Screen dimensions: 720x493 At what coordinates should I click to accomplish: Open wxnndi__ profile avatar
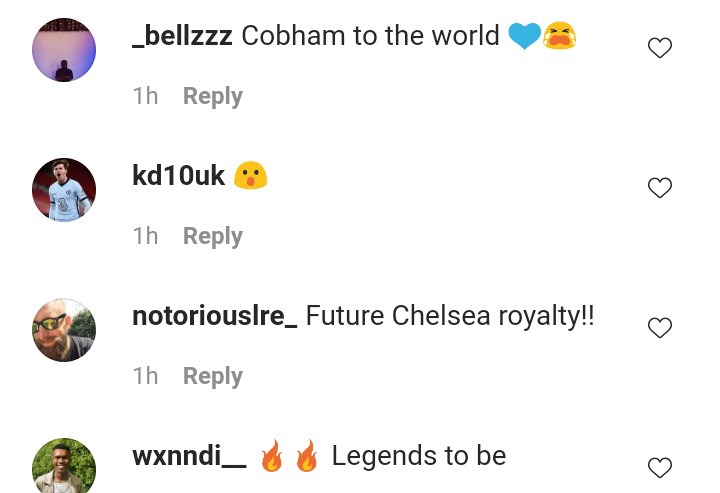click(64, 465)
